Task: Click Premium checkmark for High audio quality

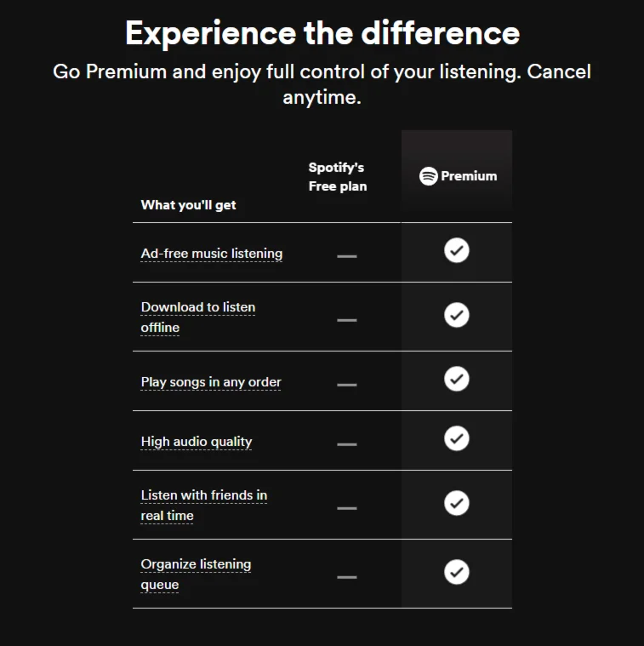Action: (457, 438)
